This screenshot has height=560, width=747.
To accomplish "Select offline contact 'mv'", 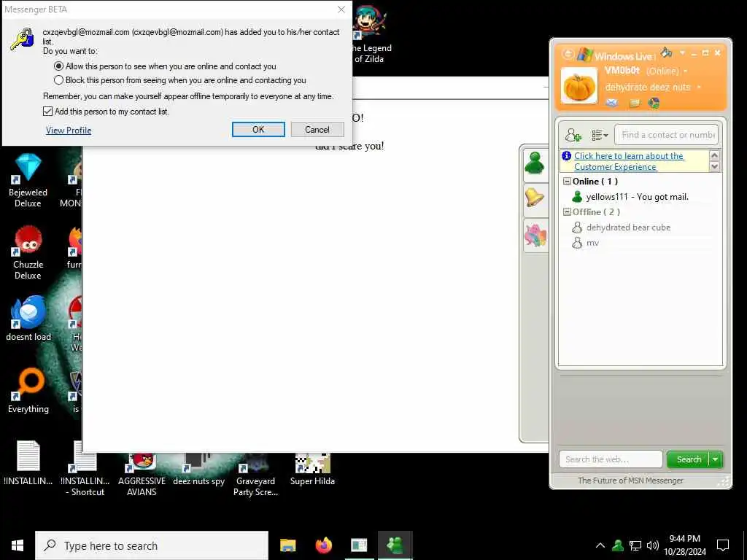I will pyautogui.click(x=592, y=243).
